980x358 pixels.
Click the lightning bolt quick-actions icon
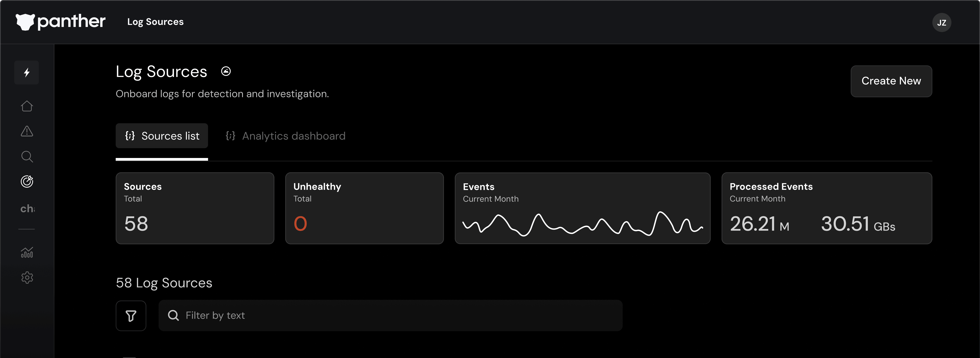point(27,72)
